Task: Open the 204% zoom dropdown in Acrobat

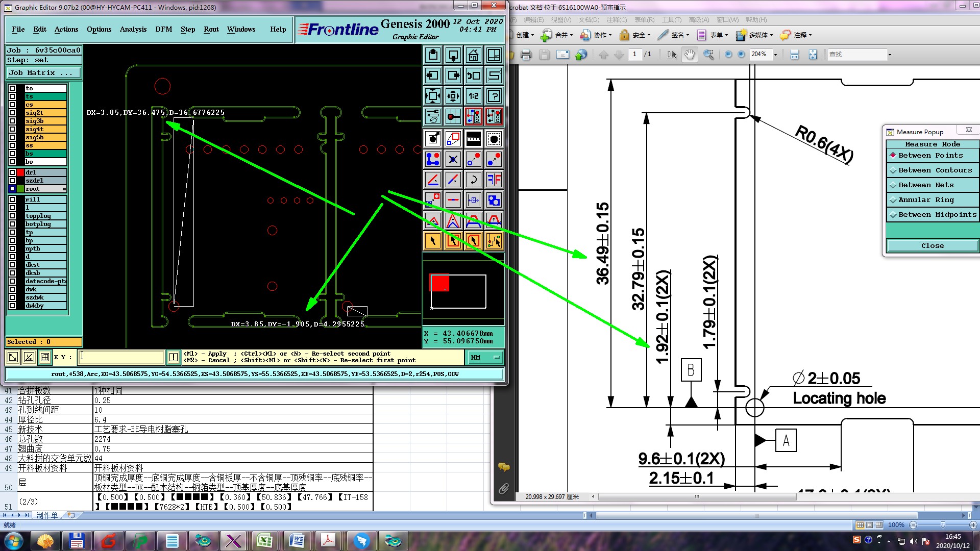Action: 775,55
